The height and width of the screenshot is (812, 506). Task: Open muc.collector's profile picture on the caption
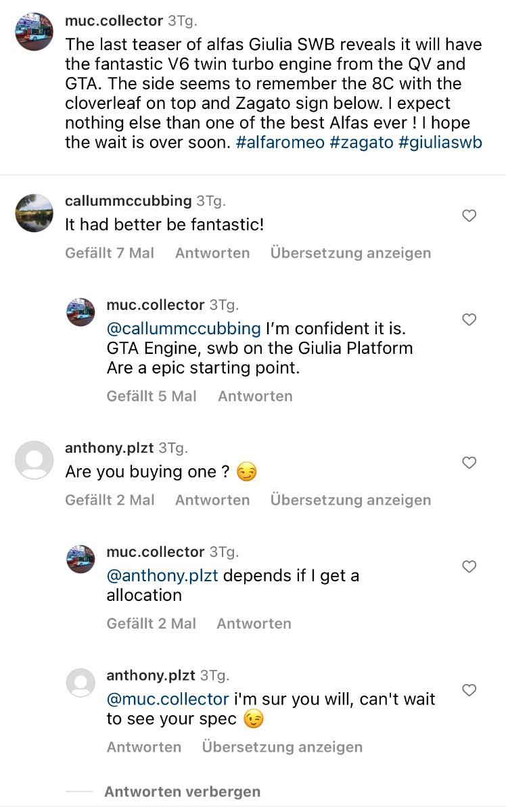click(x=34, y=31)
